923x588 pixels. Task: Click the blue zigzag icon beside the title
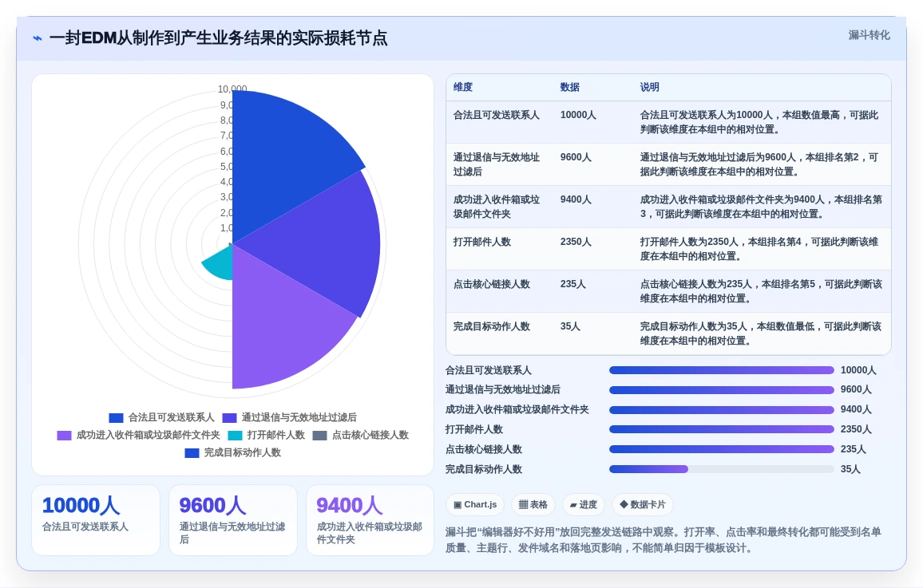point(38,38)
